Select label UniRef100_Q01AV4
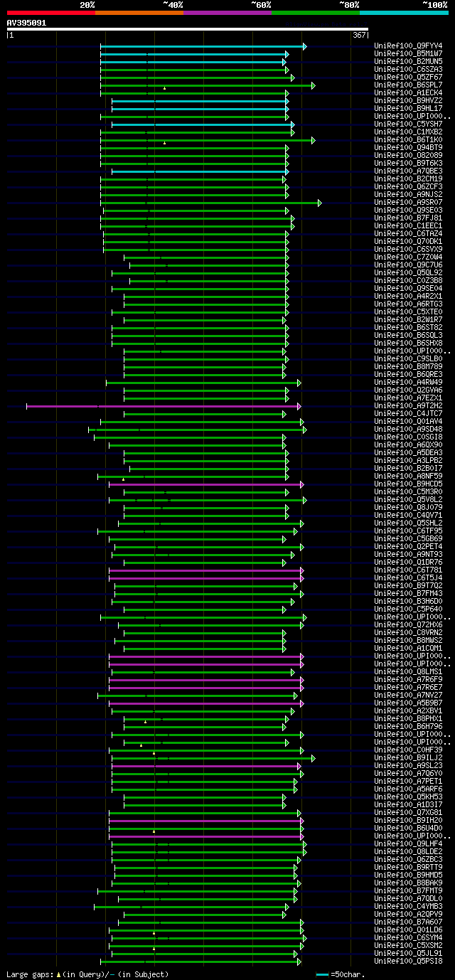Image resolution: width=455 pixels, height=980 pixels. click(408, 422)
